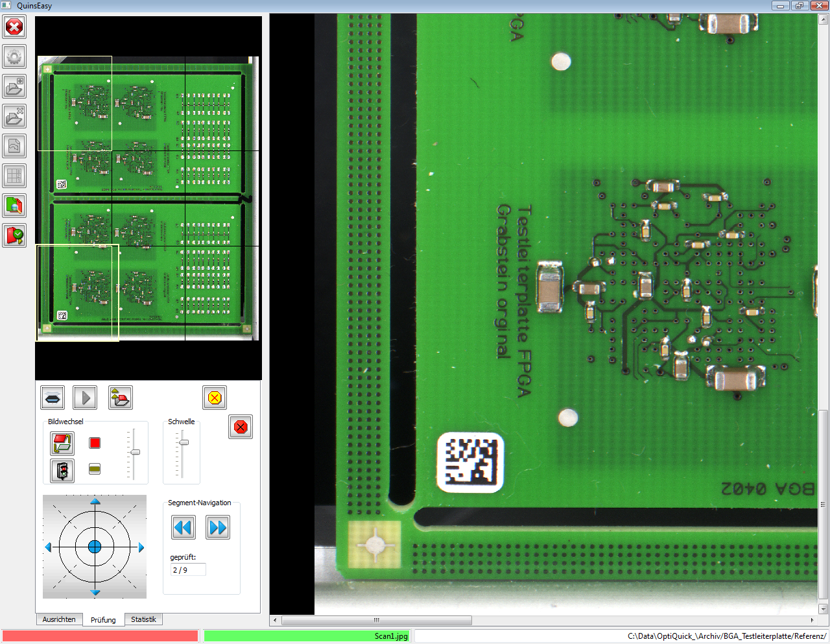This screenshot has height=644, width=830.
Task: Open settings via the gear icon
Action: point(14,57)
